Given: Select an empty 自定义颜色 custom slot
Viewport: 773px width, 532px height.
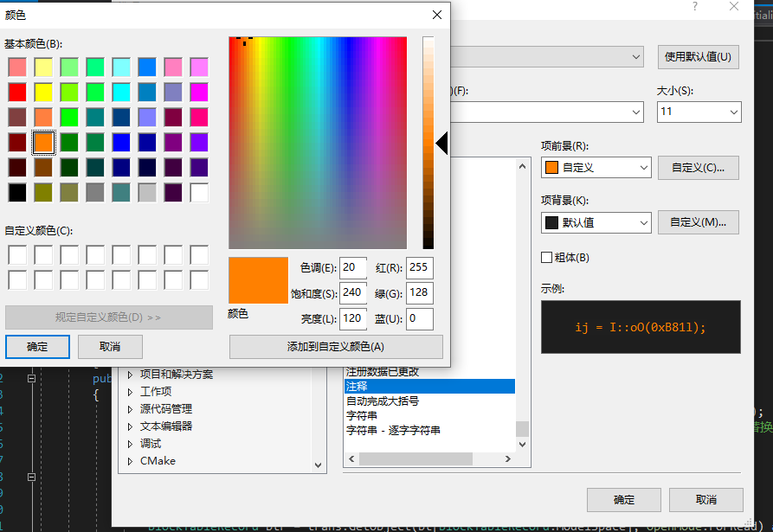Looking at the screenshot, I should (18, 254).
